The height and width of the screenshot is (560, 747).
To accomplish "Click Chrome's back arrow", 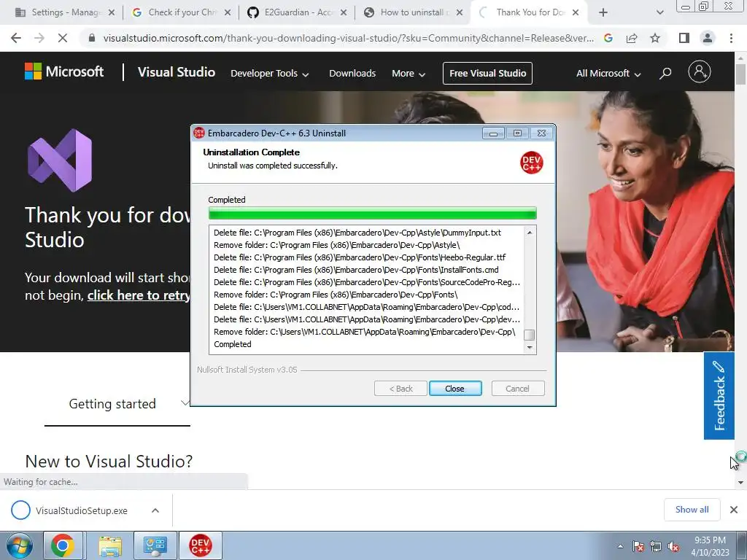I will tap(16, 38).
